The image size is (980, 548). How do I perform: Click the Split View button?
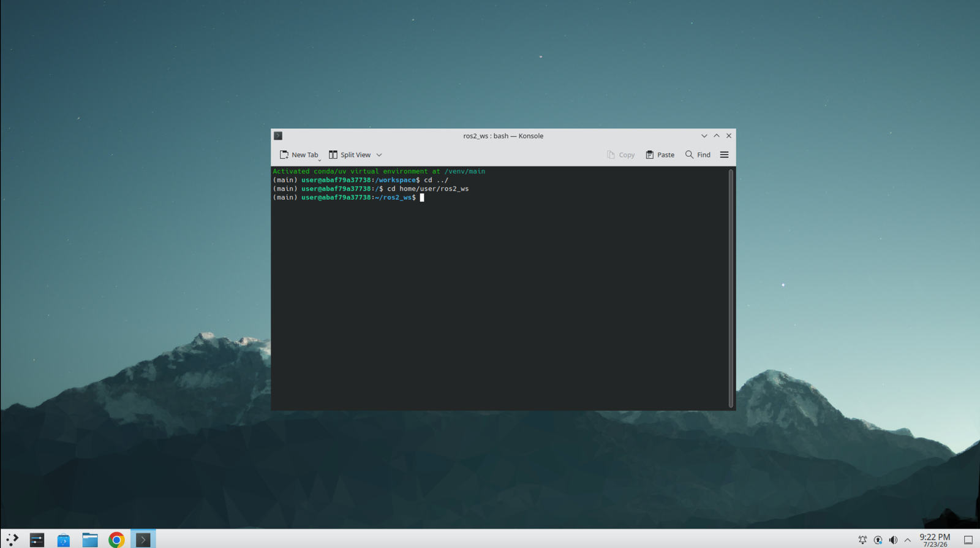pos(350,155)
